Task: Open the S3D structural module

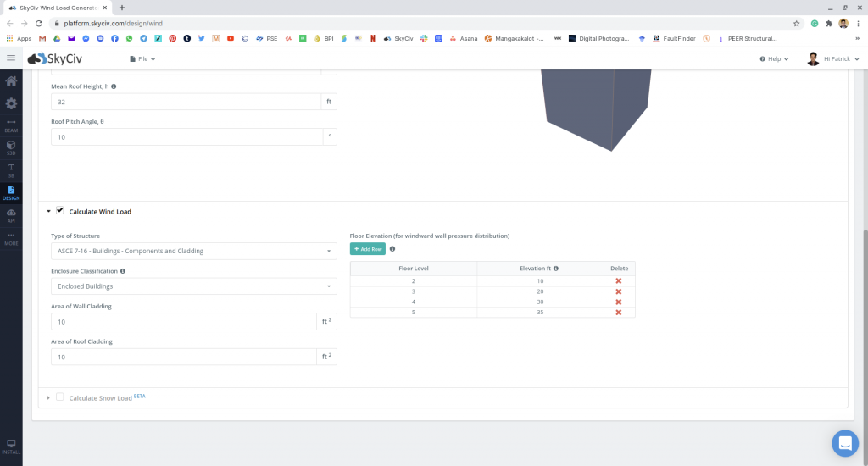Action: (x=11, y=147)
